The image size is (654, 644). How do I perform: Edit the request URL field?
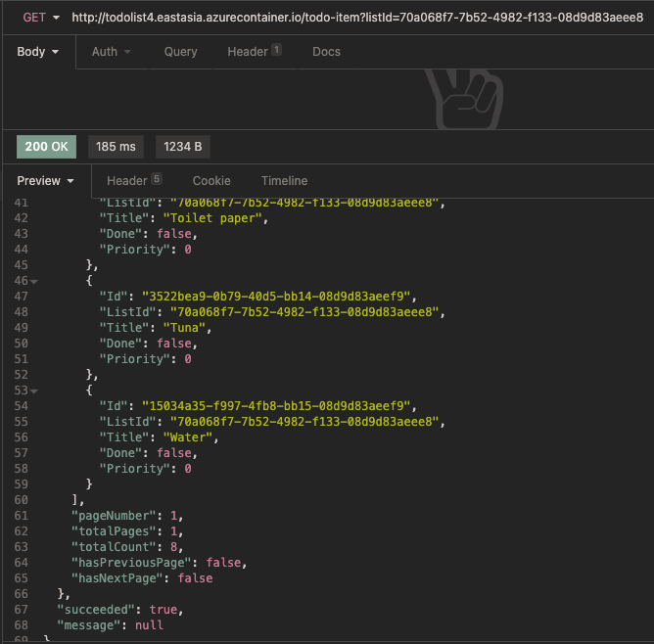point(357,18)
